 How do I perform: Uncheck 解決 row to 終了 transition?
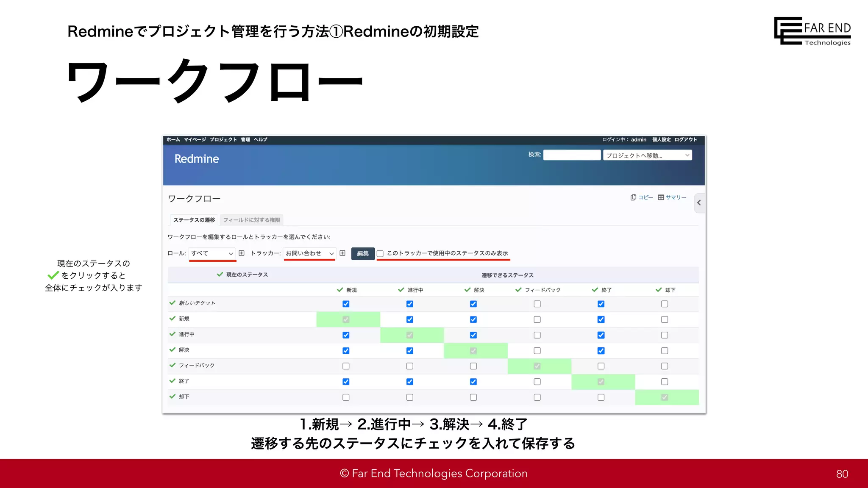[601, 351]
